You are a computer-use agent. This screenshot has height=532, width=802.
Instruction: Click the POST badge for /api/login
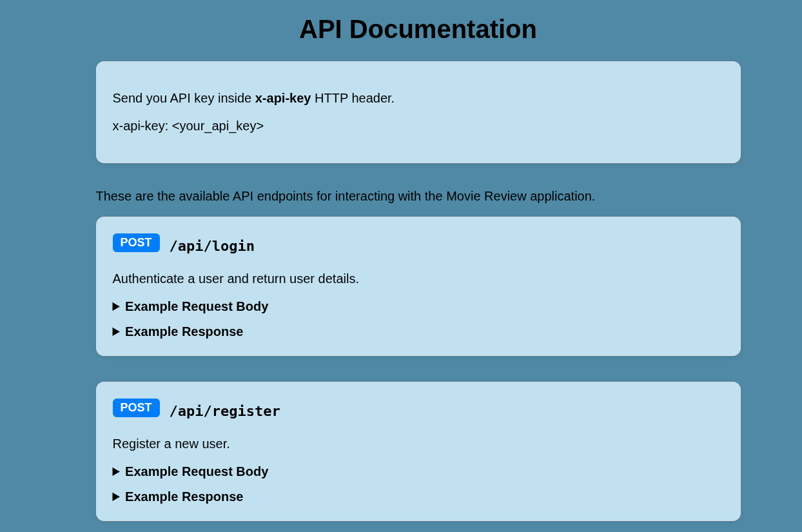pyautogui.click(x=136, y=243)
